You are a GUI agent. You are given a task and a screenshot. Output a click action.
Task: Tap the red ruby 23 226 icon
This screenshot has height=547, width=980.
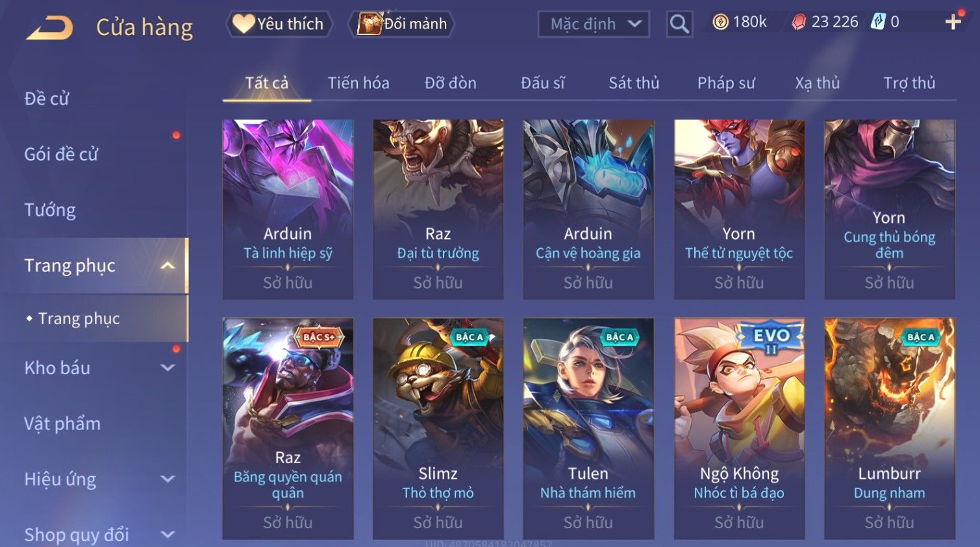[799, 22]
